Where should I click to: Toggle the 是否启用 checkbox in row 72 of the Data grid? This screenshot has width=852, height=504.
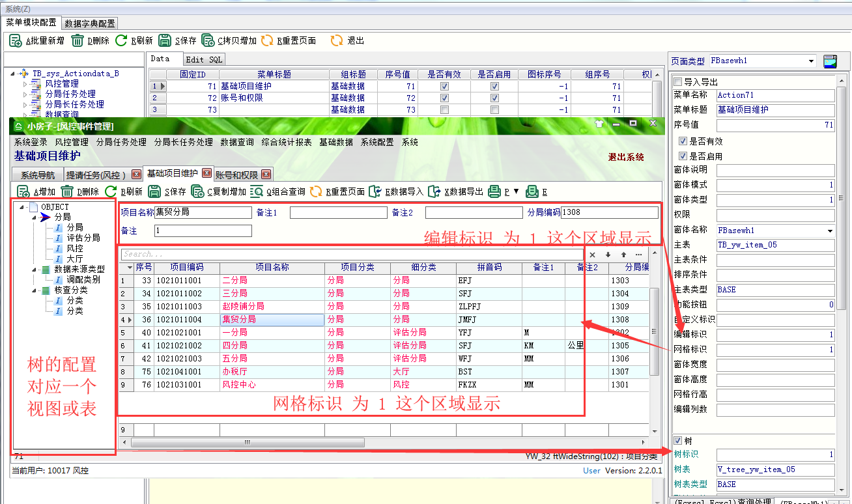click(x=495, y=98)
